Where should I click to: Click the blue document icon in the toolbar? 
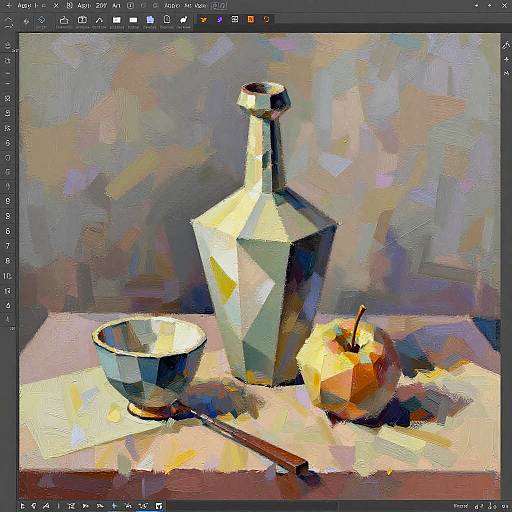coord(150,20)
